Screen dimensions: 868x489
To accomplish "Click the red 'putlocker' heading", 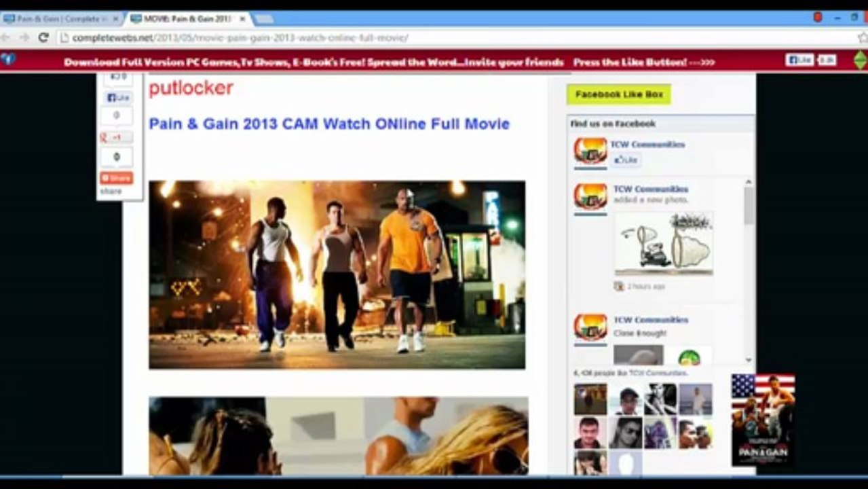I will click(x=191, y=88).
